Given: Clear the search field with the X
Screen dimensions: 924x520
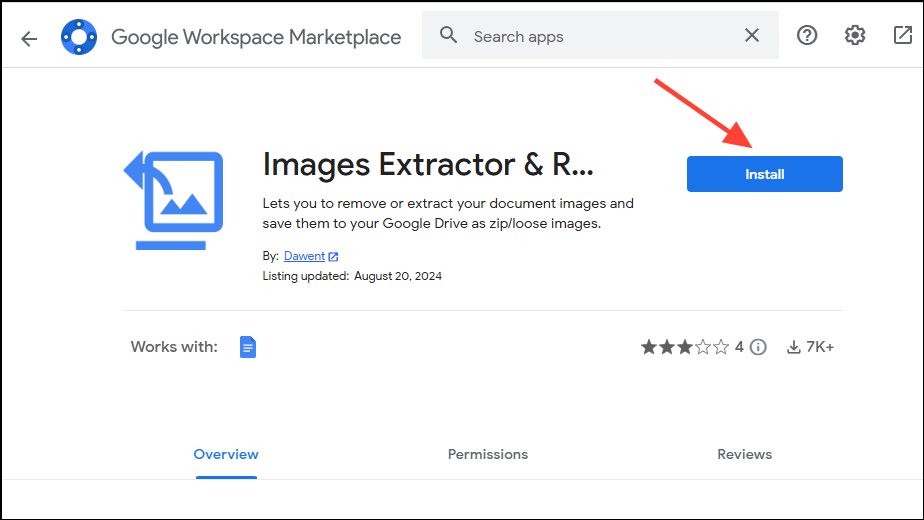Looking at the screenshot, I should [x=752, y=35].
